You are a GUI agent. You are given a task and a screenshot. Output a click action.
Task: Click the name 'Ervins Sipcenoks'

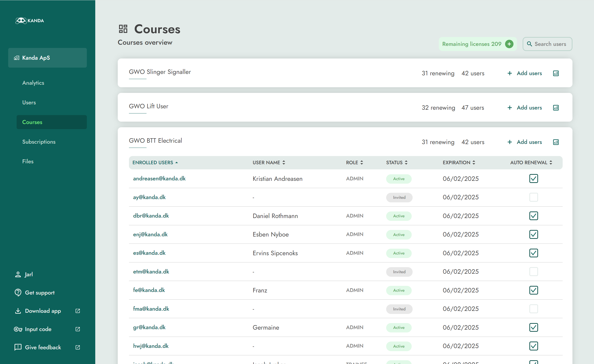tap(275, 253)
